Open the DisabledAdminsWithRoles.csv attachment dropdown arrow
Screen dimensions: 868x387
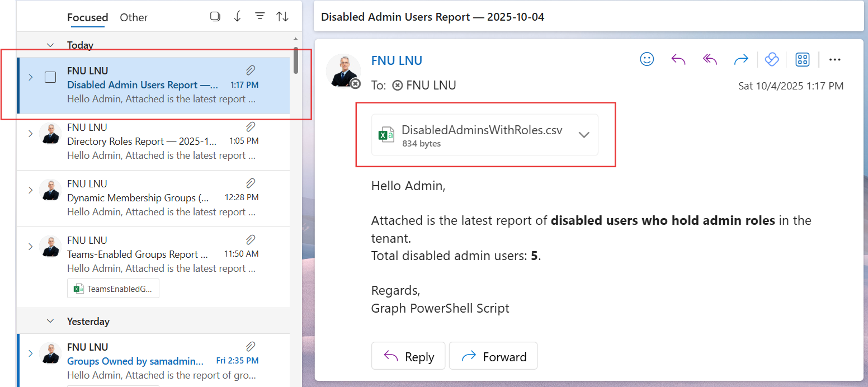click(584, 135)
